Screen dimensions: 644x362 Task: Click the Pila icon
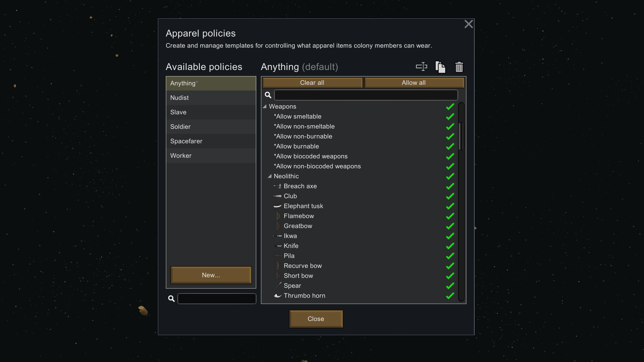pos(277,256)
